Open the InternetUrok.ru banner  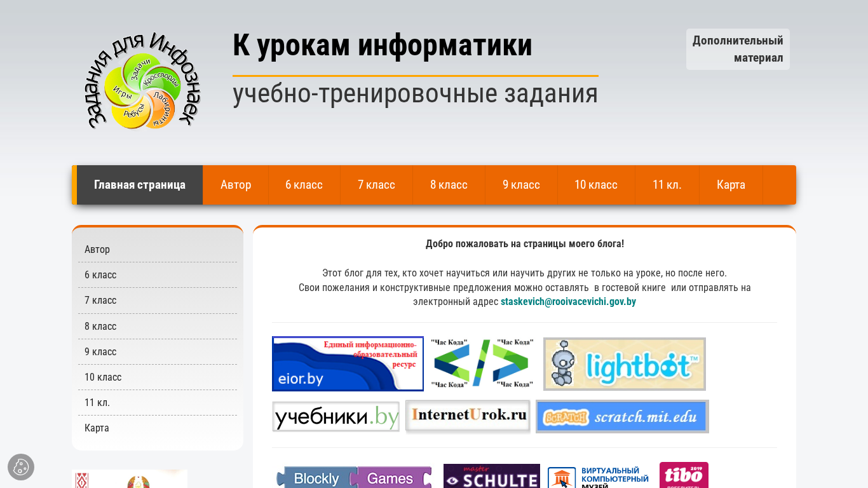468,416
